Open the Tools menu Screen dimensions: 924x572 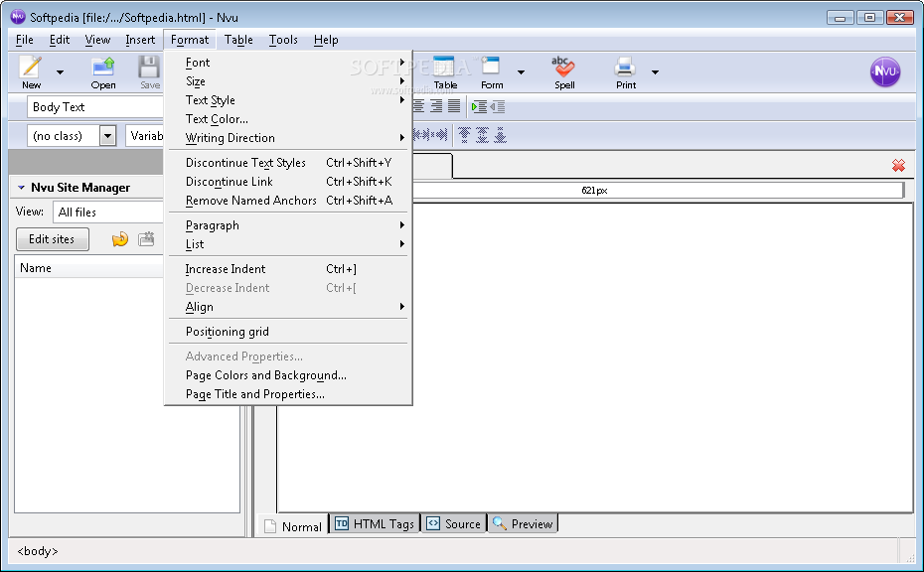click(283, 40)
